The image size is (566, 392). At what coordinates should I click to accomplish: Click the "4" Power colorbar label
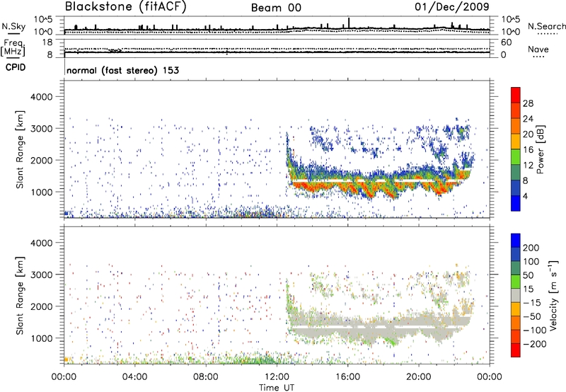(525, 196)
